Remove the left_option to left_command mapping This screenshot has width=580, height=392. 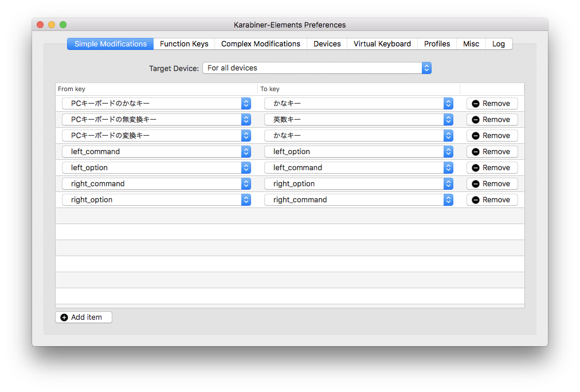click(x=492, y=167)
